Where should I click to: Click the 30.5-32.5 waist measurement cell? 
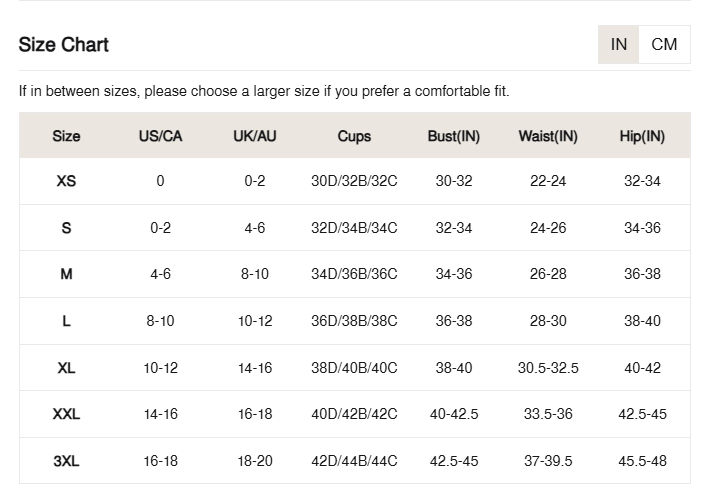(x=548, y=368)
